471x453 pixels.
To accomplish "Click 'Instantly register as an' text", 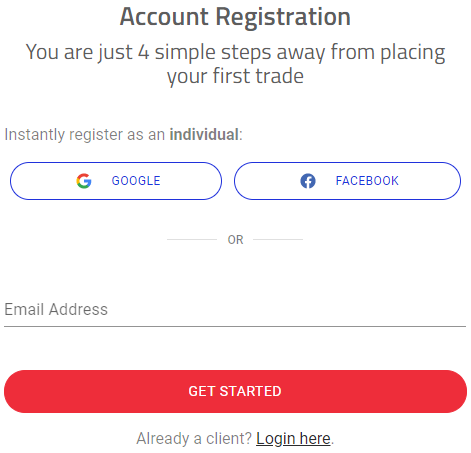I will pos(85,135).
